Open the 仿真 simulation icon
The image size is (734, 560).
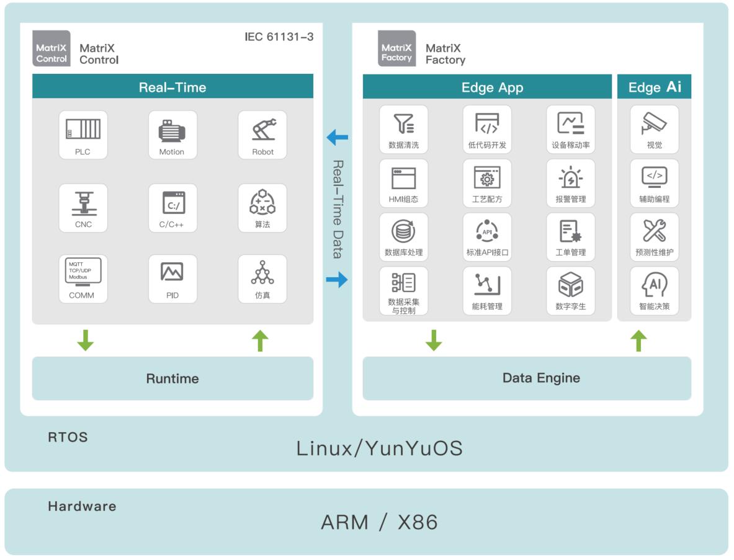262,279
